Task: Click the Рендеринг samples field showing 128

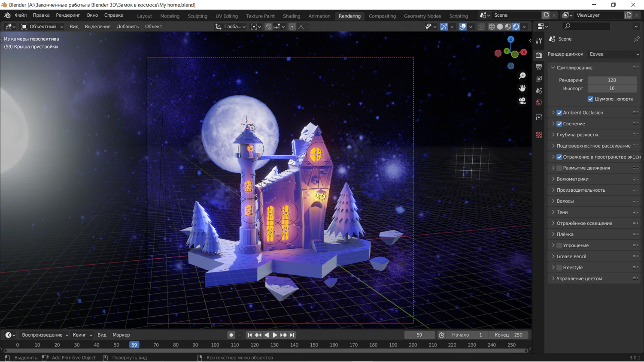Action: (612, 80)
